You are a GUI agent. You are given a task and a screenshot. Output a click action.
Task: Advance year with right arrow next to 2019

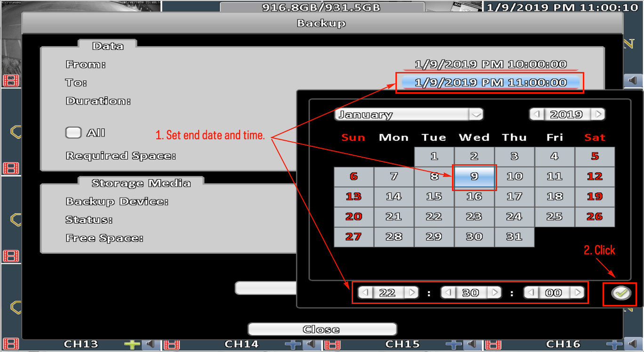pos(598,114)
